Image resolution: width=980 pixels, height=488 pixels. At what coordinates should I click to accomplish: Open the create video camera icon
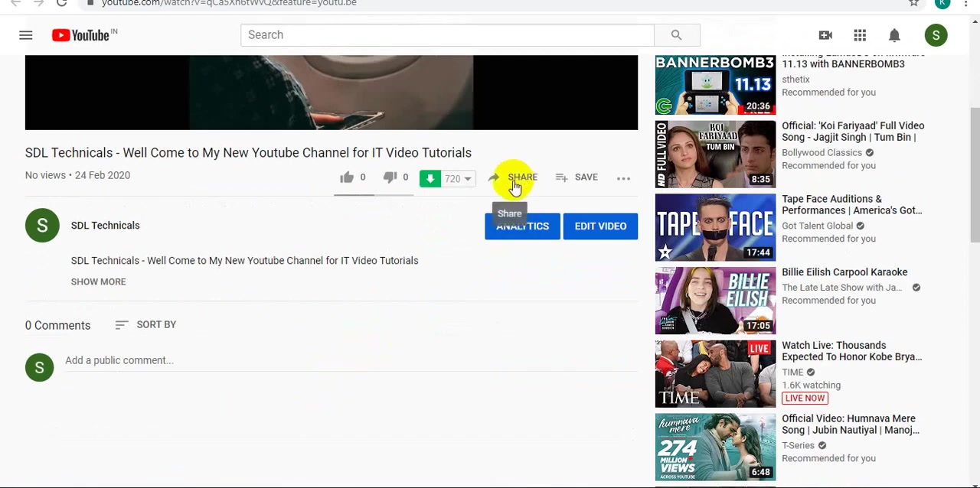[825, 35]
